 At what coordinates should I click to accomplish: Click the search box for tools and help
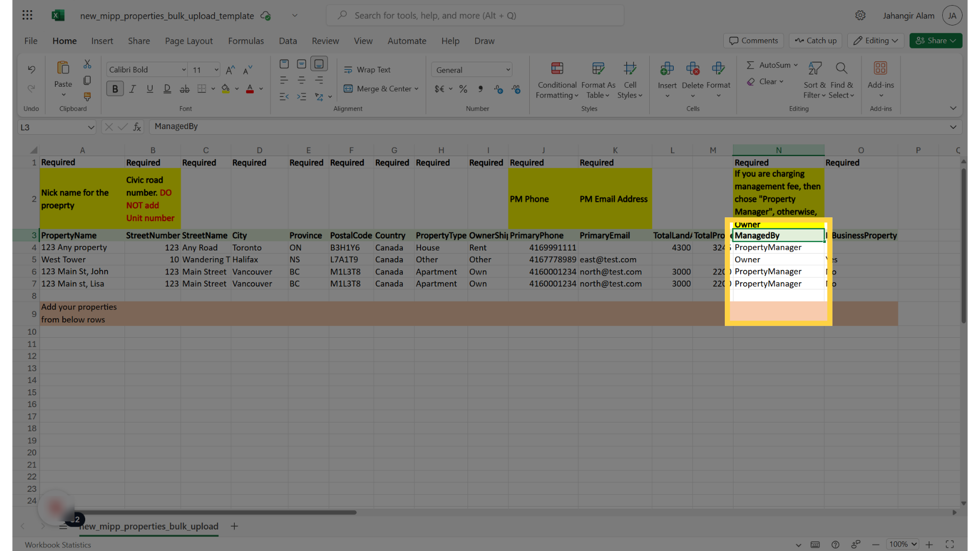pyautogui.click(x=475, y=15)
